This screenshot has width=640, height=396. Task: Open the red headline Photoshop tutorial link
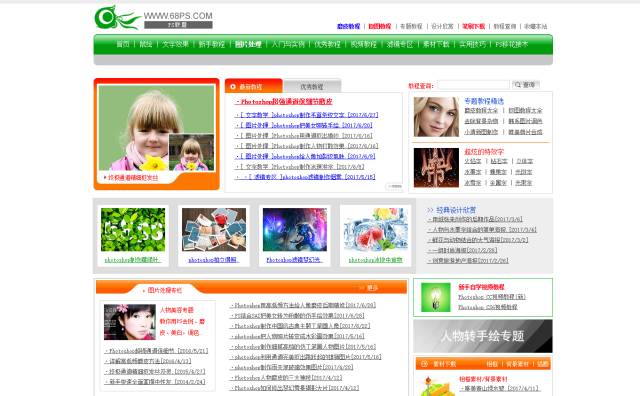coord(284,101)
